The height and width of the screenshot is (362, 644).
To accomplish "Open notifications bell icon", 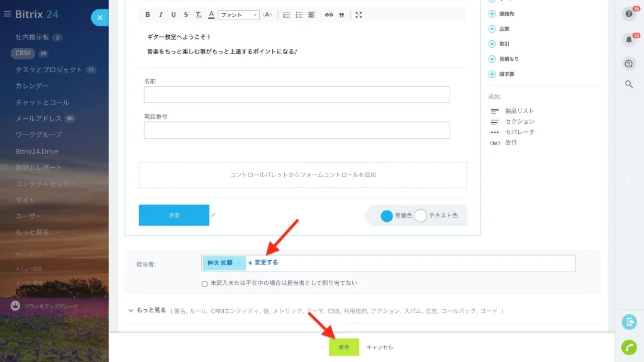I will pos(629,40).
